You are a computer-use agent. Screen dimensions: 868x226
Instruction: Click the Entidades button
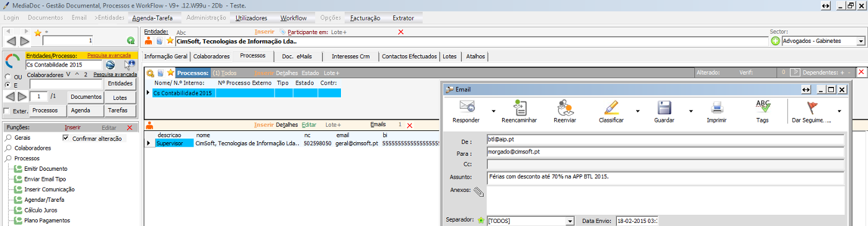pyautogui.click(x=120, y=83)
